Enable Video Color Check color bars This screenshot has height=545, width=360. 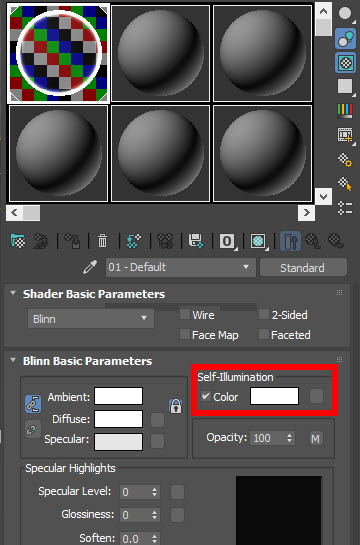click(345, 110)
